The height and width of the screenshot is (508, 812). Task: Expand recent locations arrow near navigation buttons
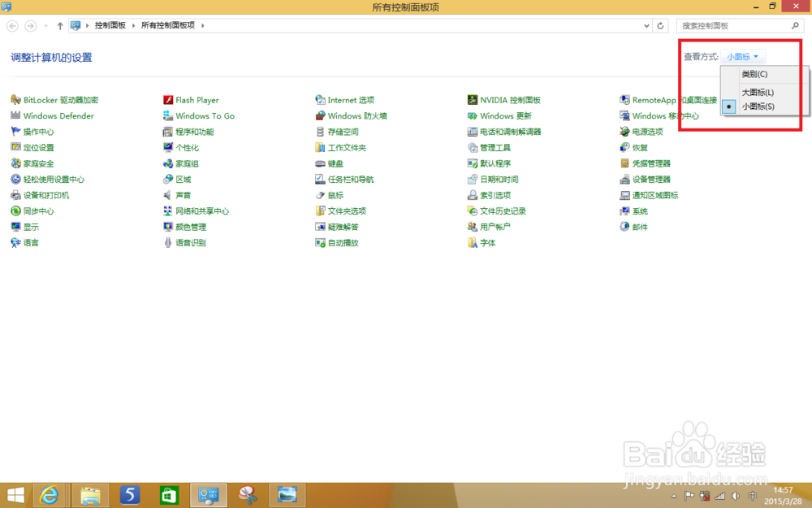[45, 25]
